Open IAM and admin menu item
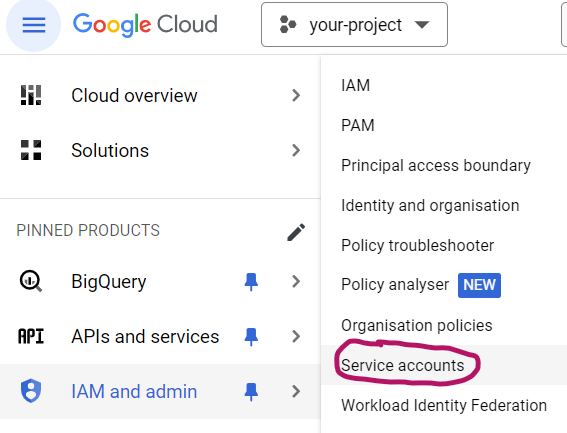The image size is (567, 433). point(160,391)
